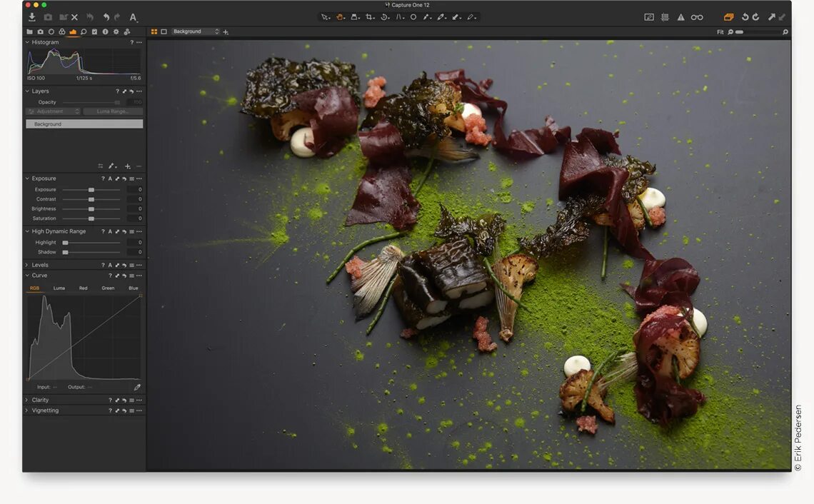Open the Batch cogs tool tab
Viewport: 814px width, 504px height.
click(126, 31)
